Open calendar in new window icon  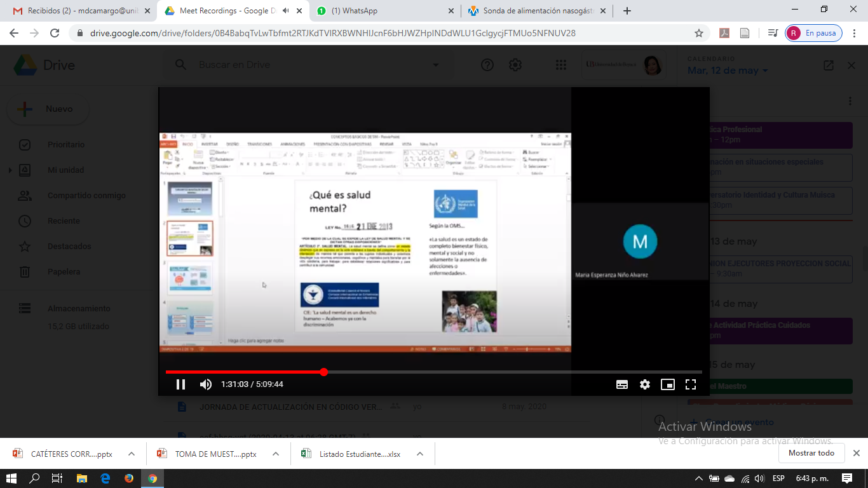pyautogui.click(x=829, y=65)
